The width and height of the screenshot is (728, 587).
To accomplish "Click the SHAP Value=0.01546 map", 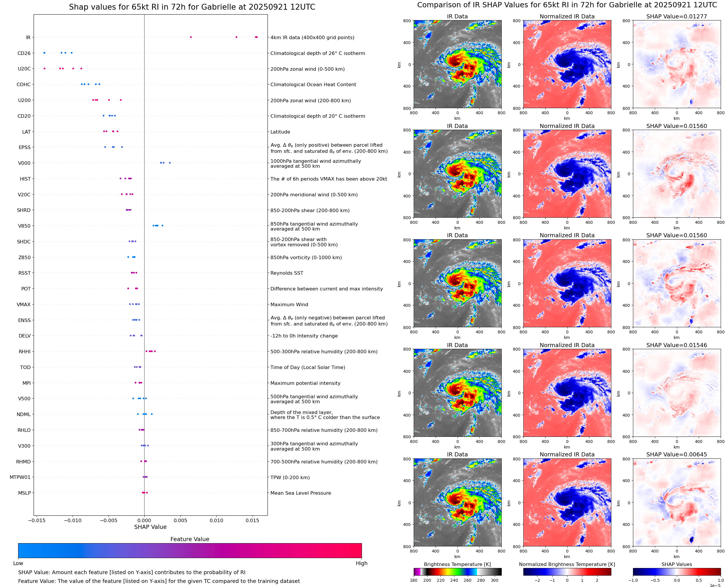I will [x=677, y=393].
